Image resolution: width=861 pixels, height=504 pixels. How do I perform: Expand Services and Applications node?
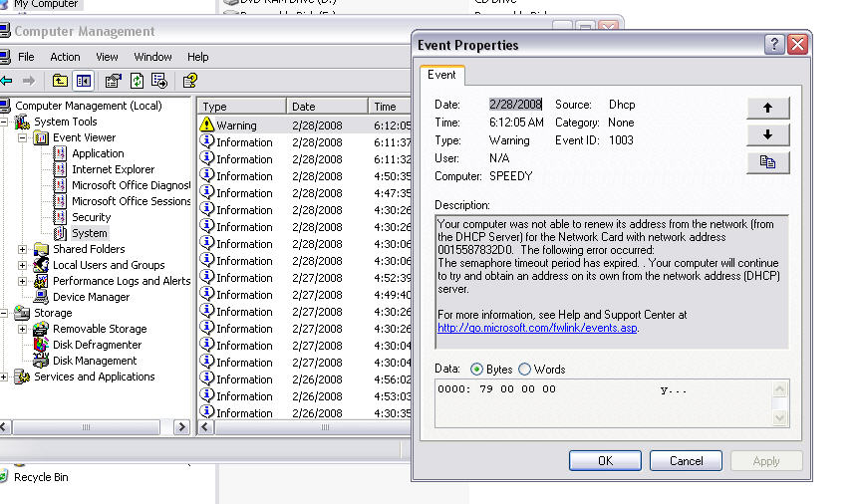[4, 377]
